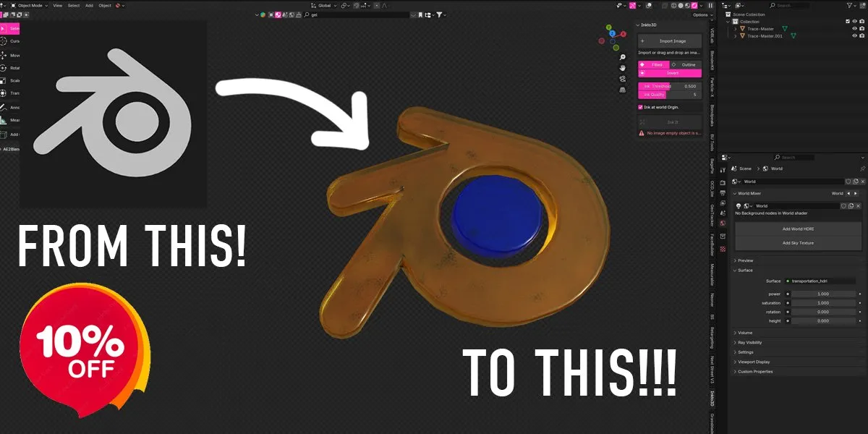868x434 pixels.
Task: Click the viewport zoom magnifier icon
Action: (x=623, y=57)
